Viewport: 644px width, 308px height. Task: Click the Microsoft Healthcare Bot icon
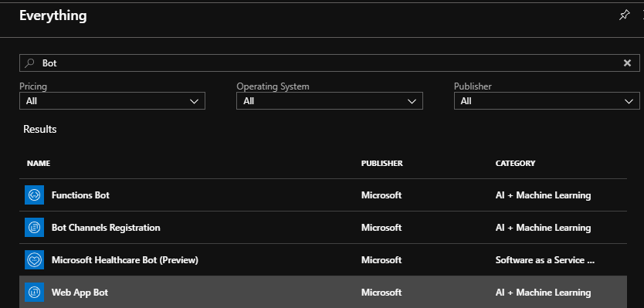point(34,260)
